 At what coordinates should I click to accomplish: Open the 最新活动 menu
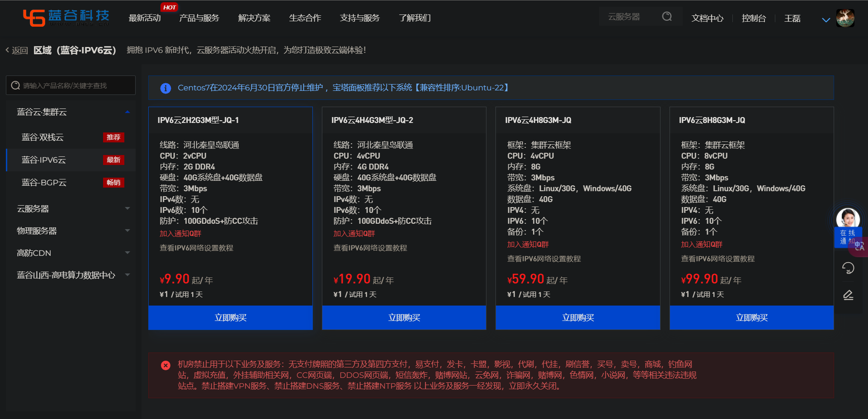145,18
